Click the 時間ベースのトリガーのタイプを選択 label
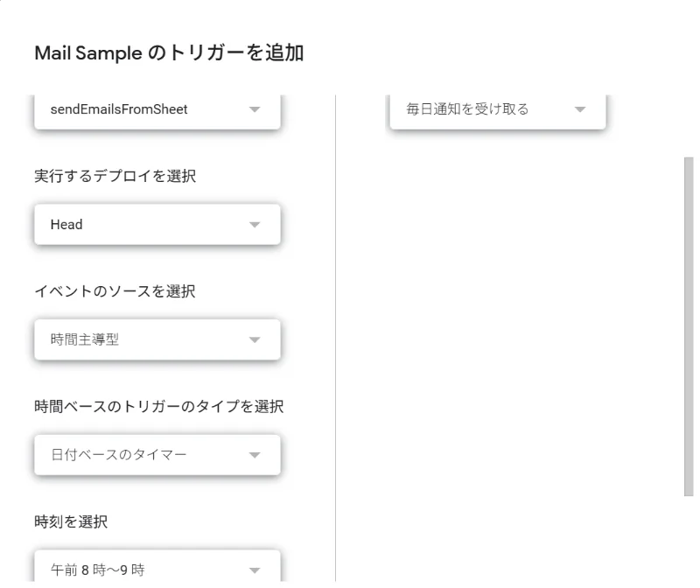 click(158, 406)
